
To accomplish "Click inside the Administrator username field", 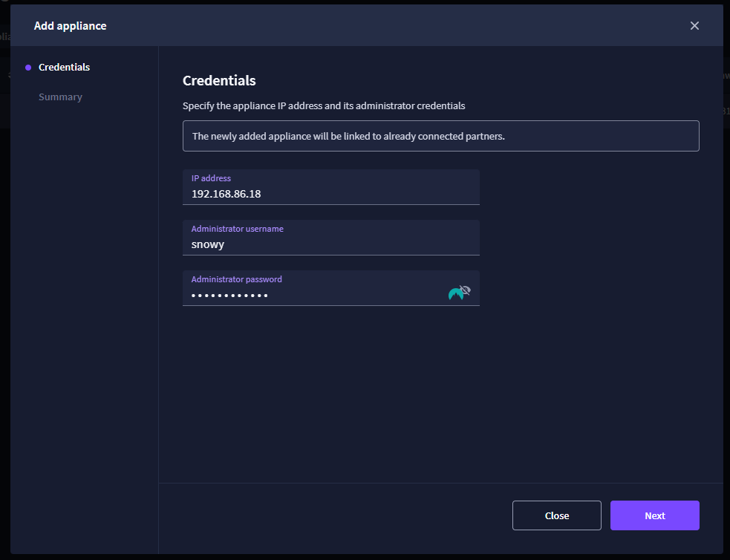I will [x=331, y=238].
